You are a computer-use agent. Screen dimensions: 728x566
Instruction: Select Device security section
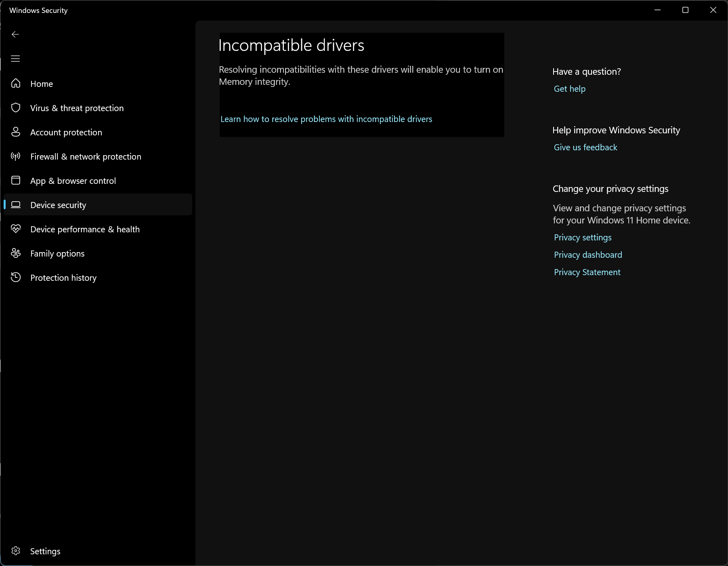pyautogui.click(x=98, y=205)
